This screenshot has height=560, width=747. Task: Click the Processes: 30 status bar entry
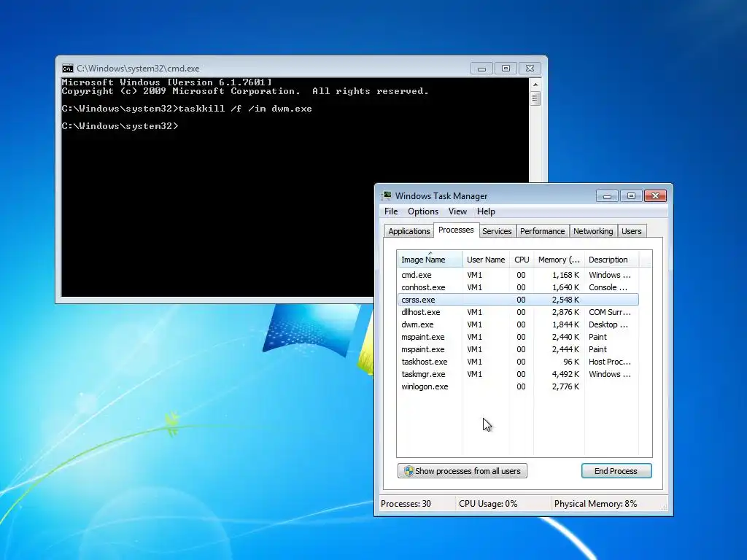(406, 504)
